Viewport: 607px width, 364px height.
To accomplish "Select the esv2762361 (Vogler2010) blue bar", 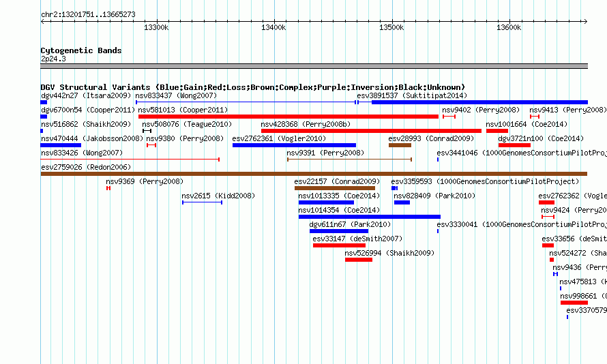I will (294, 145).
